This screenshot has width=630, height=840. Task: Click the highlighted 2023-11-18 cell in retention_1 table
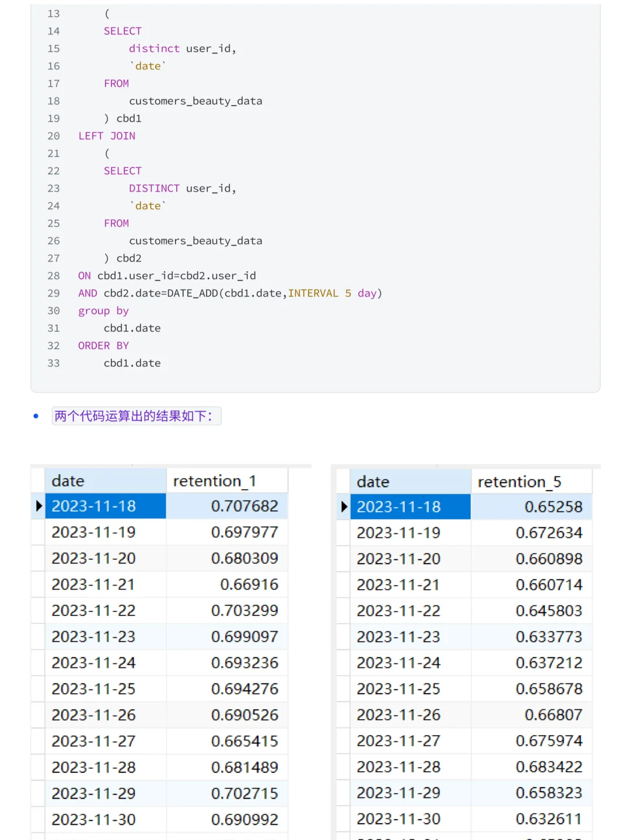point(106,506)
